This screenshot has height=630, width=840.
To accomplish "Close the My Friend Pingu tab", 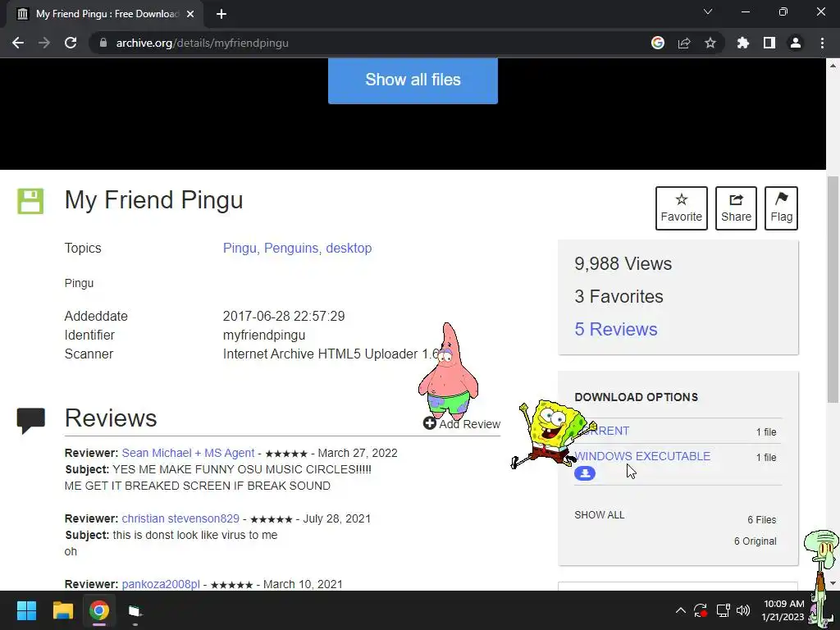I will [190, 14].
